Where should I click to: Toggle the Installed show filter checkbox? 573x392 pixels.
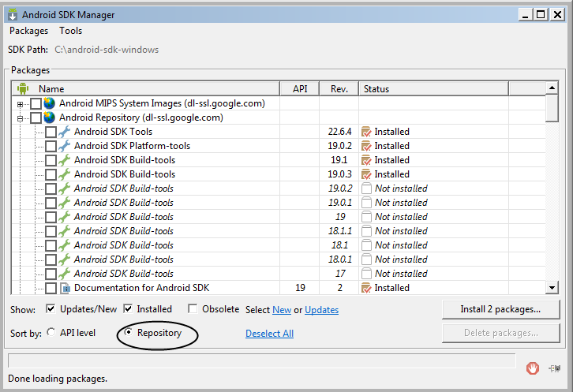point(128,308)
